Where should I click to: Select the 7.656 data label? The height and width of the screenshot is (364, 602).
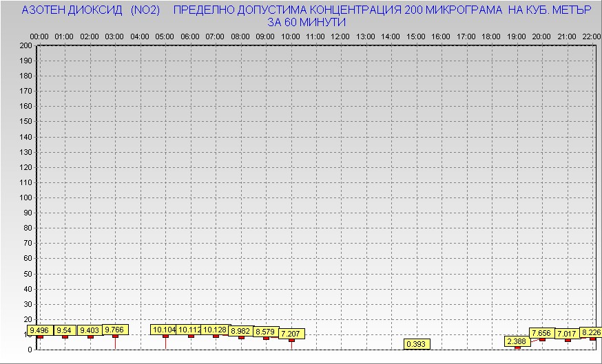click(542, 333)
